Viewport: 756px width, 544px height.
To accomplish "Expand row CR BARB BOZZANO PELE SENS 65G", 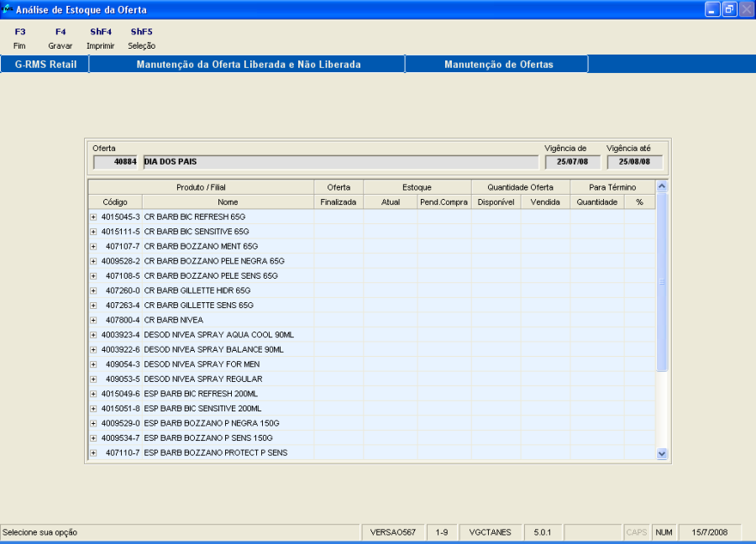I will point(93,276).
